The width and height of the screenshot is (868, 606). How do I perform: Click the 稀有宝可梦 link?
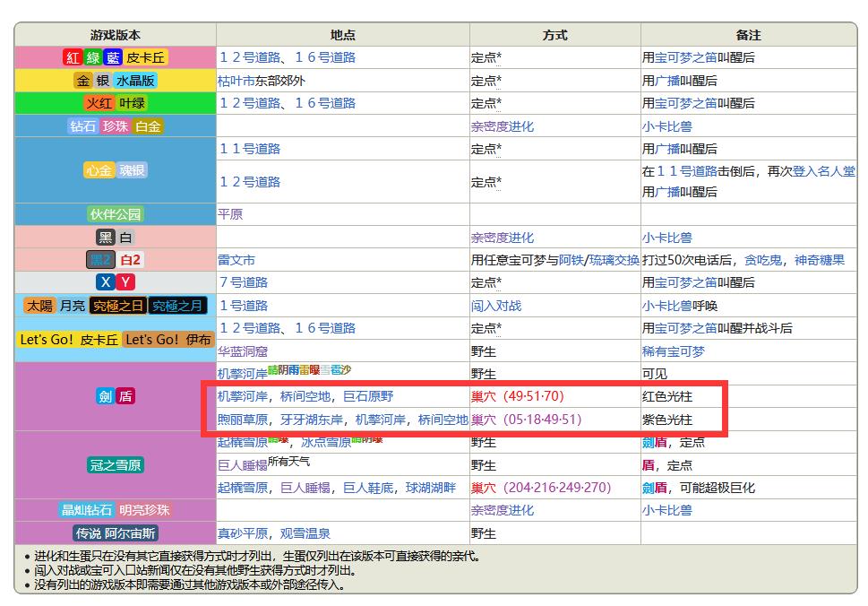673,351
